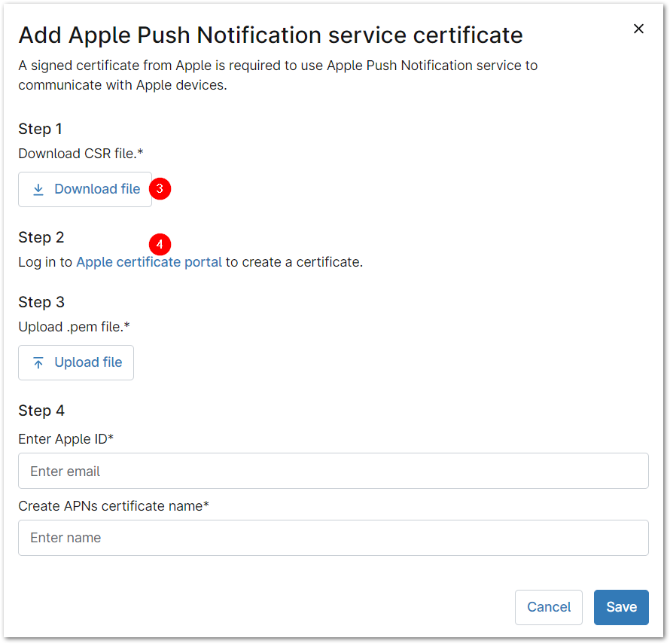Screen dimensions: 670x644
Task: Upload the .pem file in Step 3
Action: tap(75, 362)
